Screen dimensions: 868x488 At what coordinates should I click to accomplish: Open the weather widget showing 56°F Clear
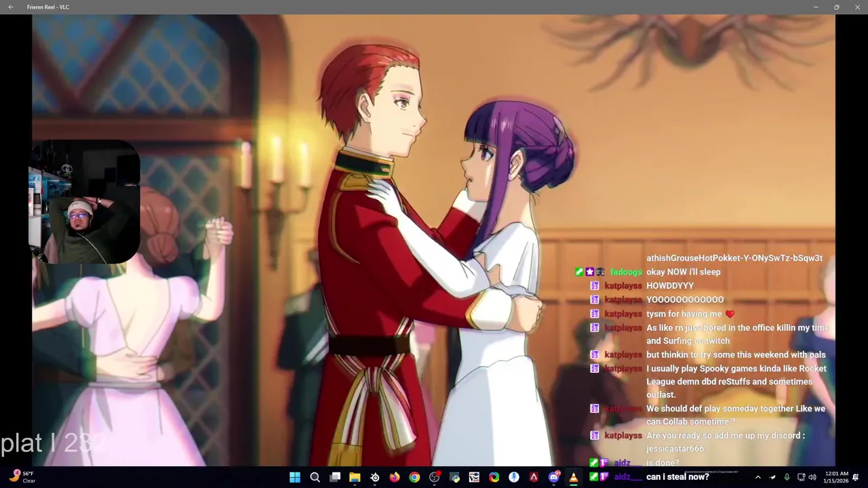(x=21, y=477)
